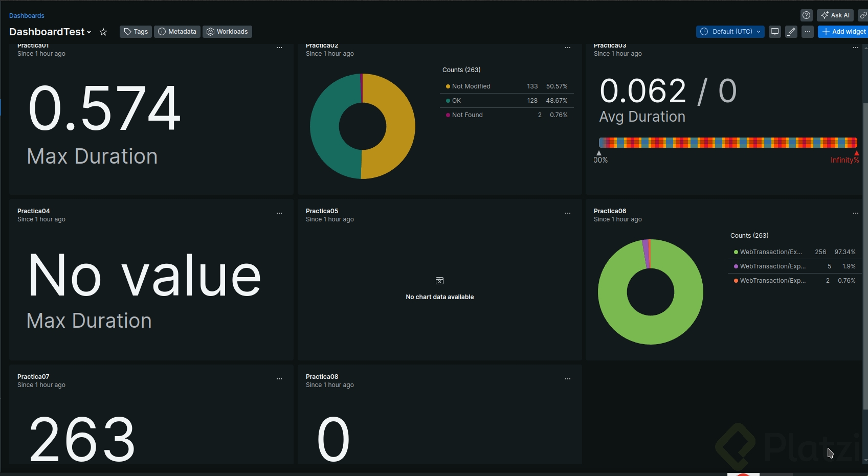This screenshot has height=476, width=868.
Task: Open the help question mark icon
Action: 807,15
